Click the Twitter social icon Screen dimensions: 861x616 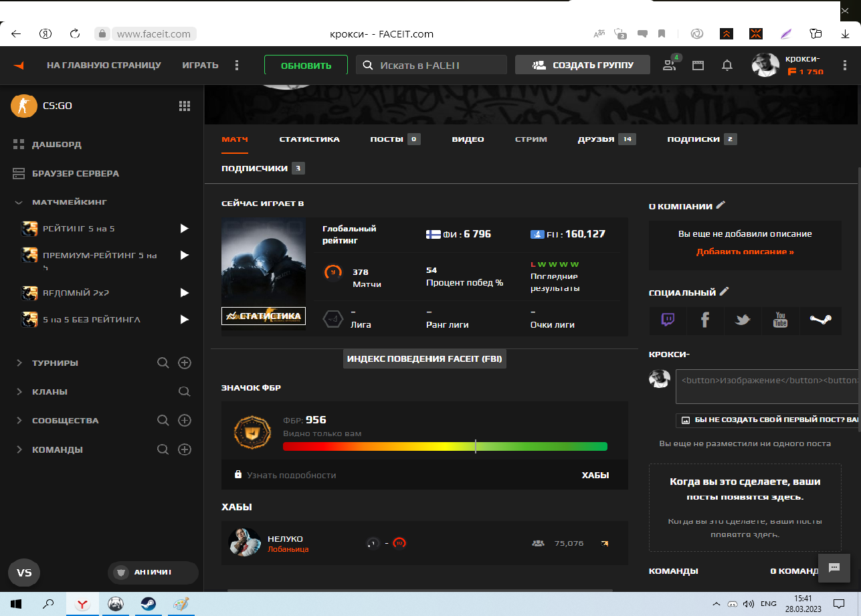pyautogui.click(x=743, y=320)
